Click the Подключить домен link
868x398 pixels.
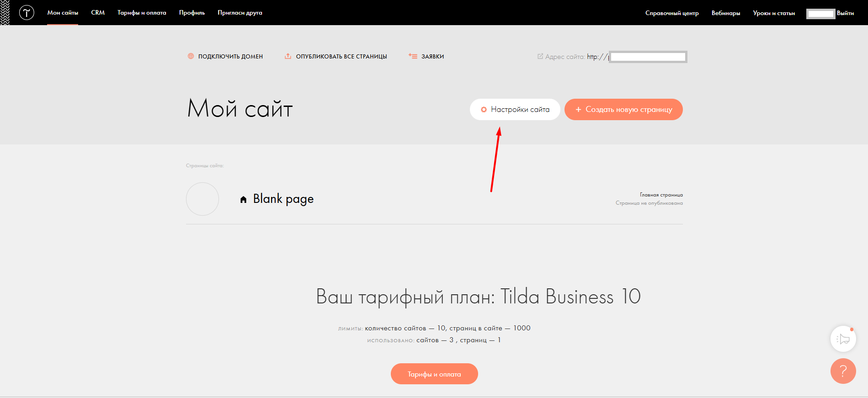[230, 57]
